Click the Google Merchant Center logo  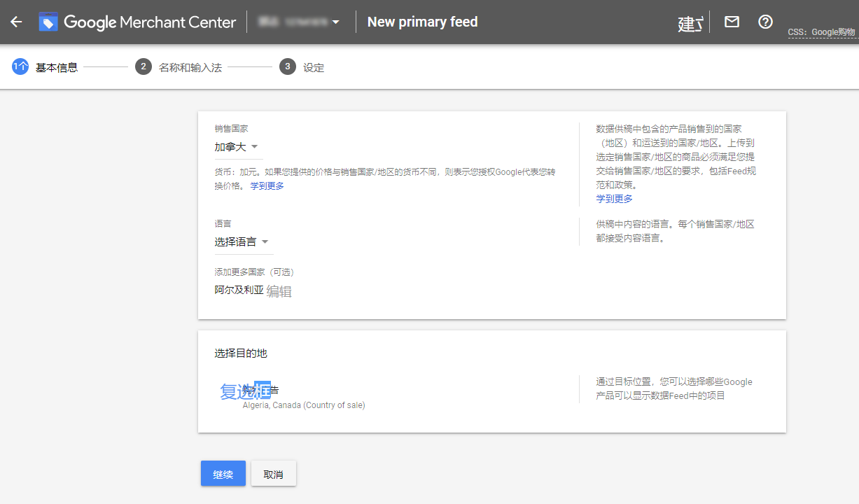137,22
